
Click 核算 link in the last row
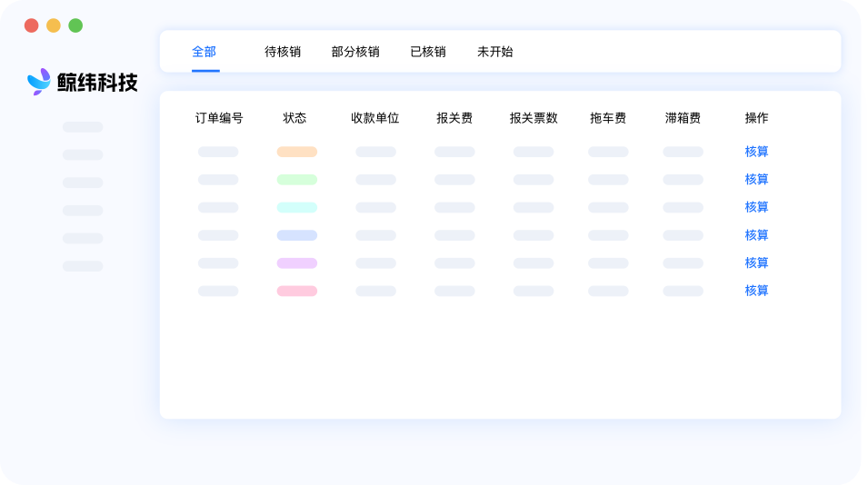[756, 291]
